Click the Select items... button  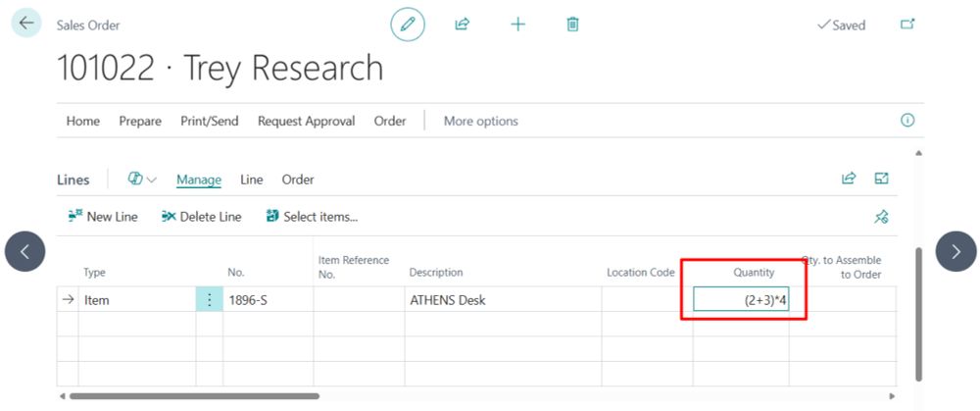point(312,217)
